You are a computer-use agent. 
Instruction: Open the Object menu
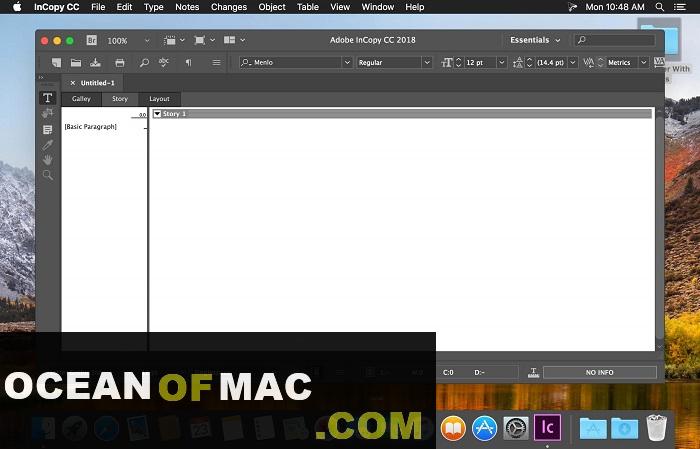point(272,7)
